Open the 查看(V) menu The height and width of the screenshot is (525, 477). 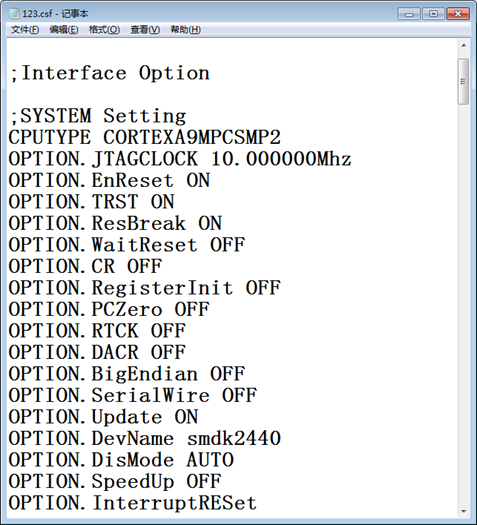click(x=145, y=30)
